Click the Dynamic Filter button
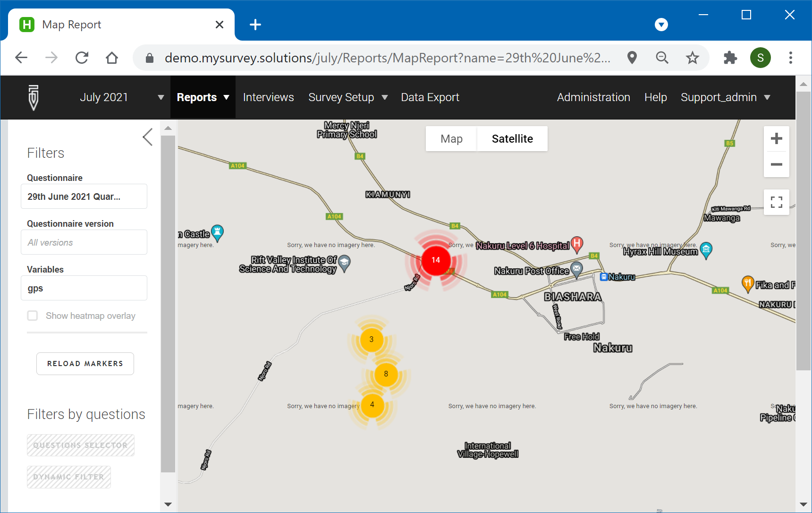The width and height of the screenshot is (812, 513). coord(68,477)
